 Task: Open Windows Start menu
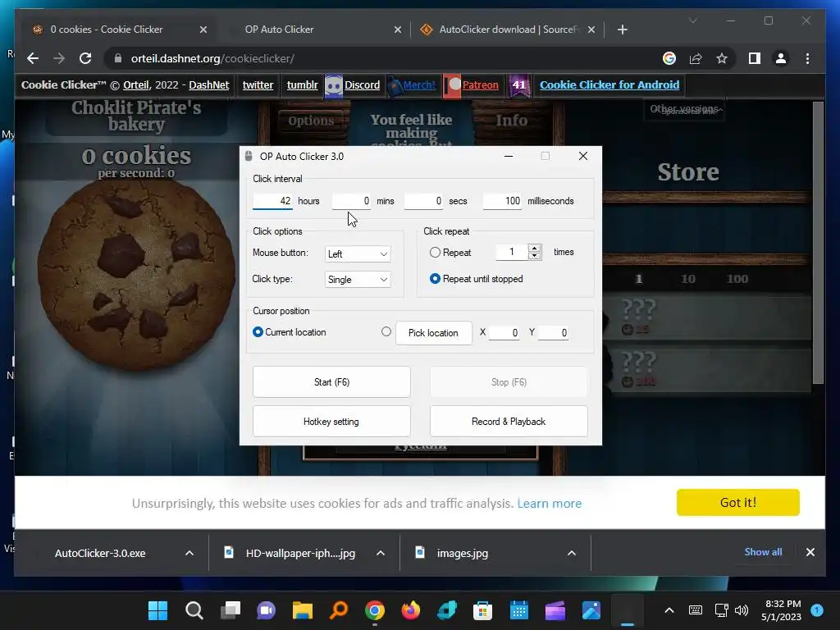pos(157,610)
